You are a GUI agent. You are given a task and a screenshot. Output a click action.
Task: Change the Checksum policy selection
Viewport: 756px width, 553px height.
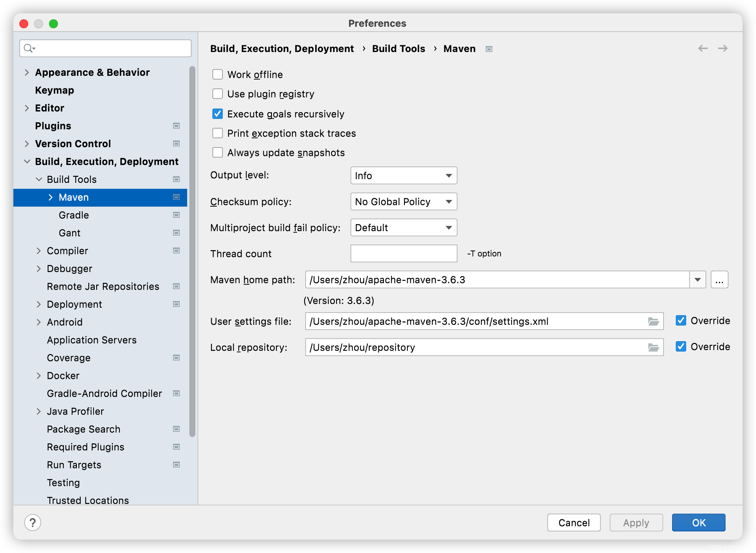[x=404, y=201]
